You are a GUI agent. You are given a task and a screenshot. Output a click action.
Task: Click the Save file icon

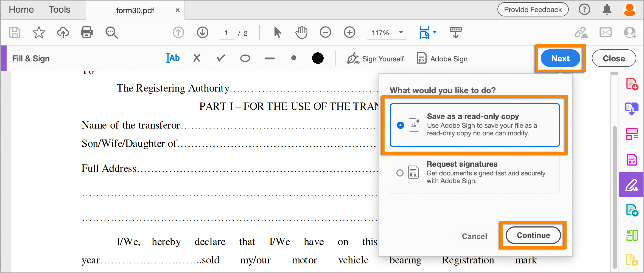click(x=15, y=32)
